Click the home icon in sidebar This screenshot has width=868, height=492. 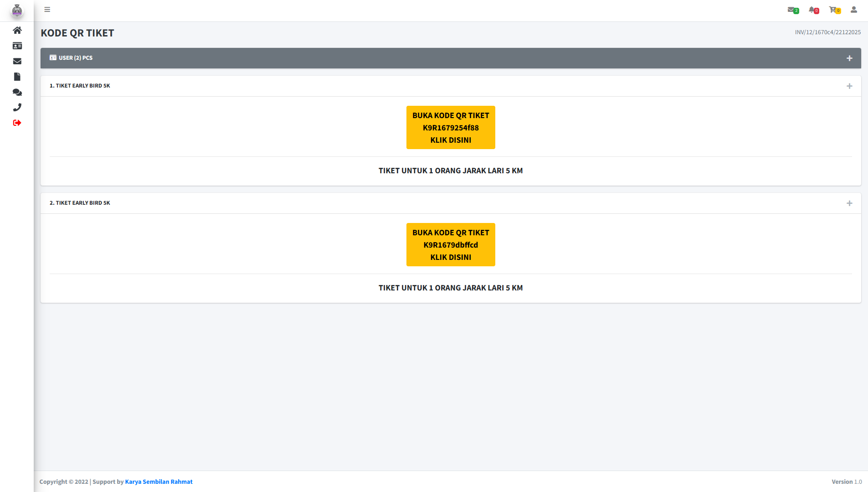[x=17, y=30]
